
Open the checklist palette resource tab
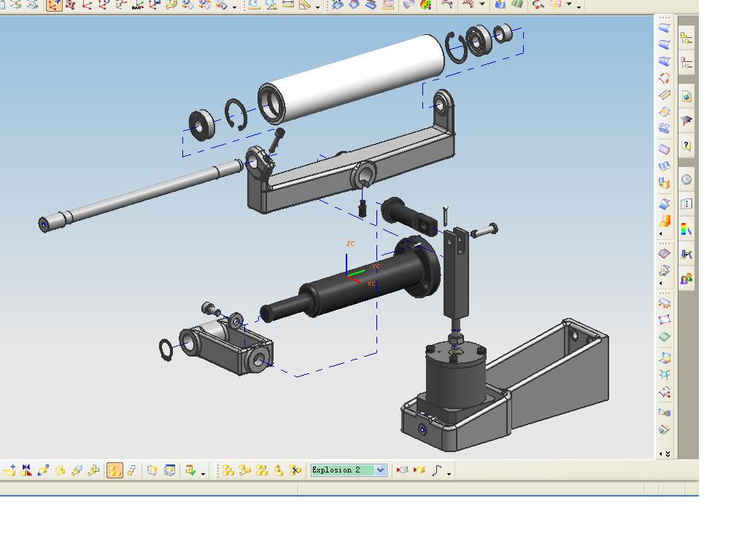tap(686, 204)
